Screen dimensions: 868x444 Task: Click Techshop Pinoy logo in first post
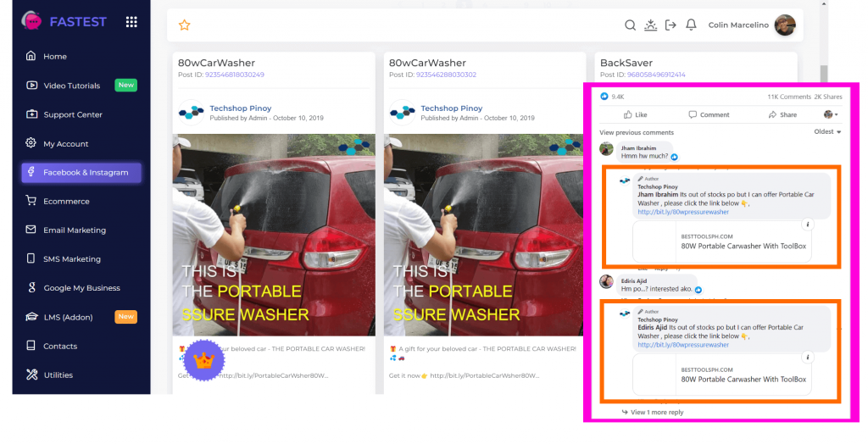[192, 113]
